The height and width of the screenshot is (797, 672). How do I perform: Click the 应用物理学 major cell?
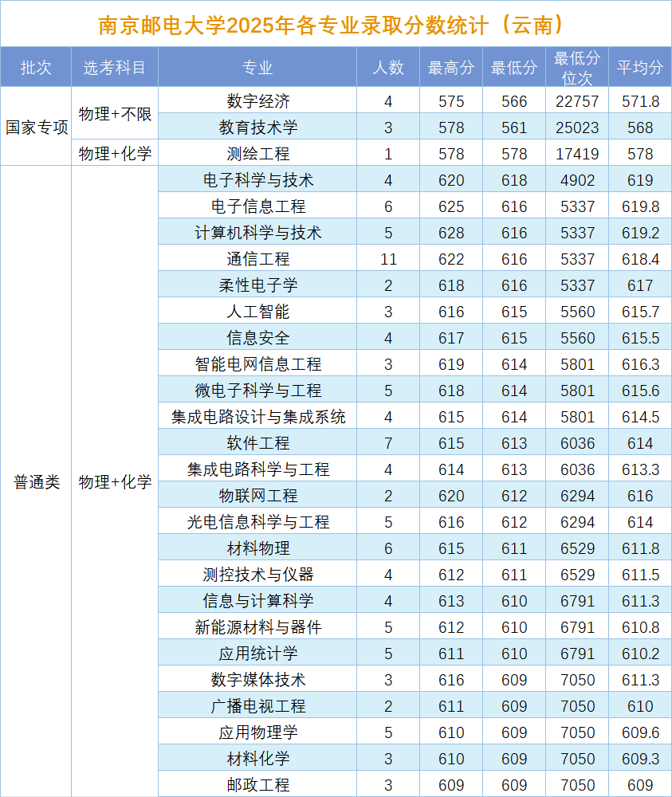pos(257,732)
